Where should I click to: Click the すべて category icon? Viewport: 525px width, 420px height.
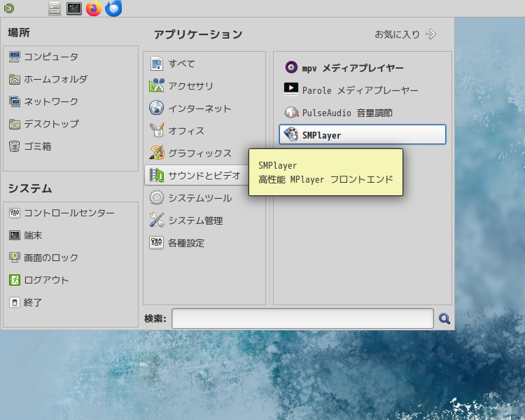tap(156, 64)
